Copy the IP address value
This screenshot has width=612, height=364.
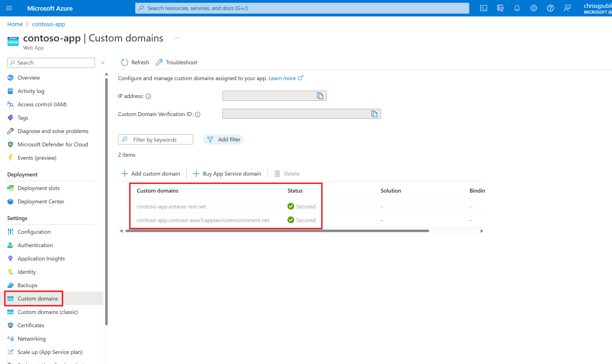coord(320,96)
